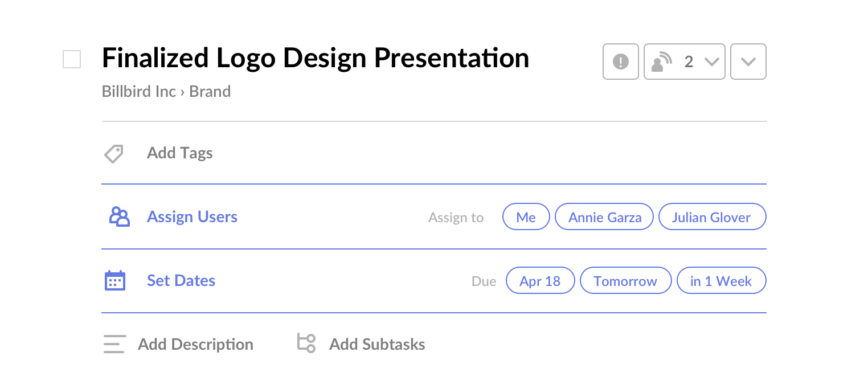Set due date to Tomorrow

point(625,281)
